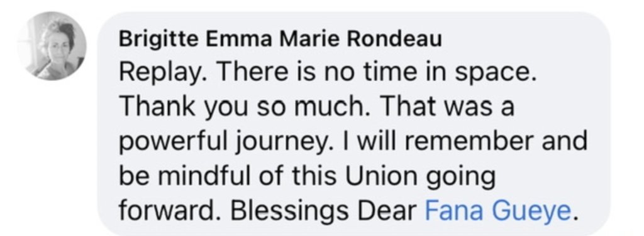644x236 pixels.
Task: Click the word Replay in the comment
Action: (x=163, y=73)
